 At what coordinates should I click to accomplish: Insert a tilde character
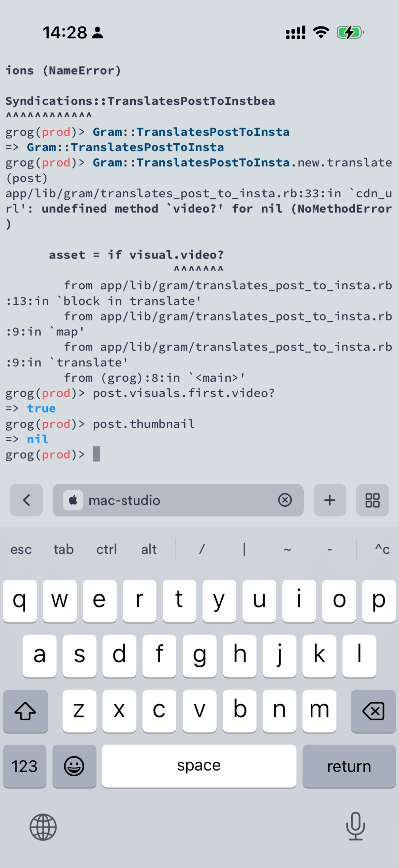287,550
